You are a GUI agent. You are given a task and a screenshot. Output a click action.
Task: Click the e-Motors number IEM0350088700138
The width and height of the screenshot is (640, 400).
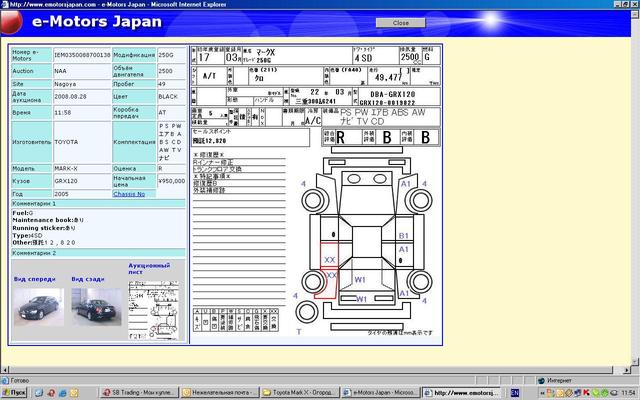(x=82, y=55)
